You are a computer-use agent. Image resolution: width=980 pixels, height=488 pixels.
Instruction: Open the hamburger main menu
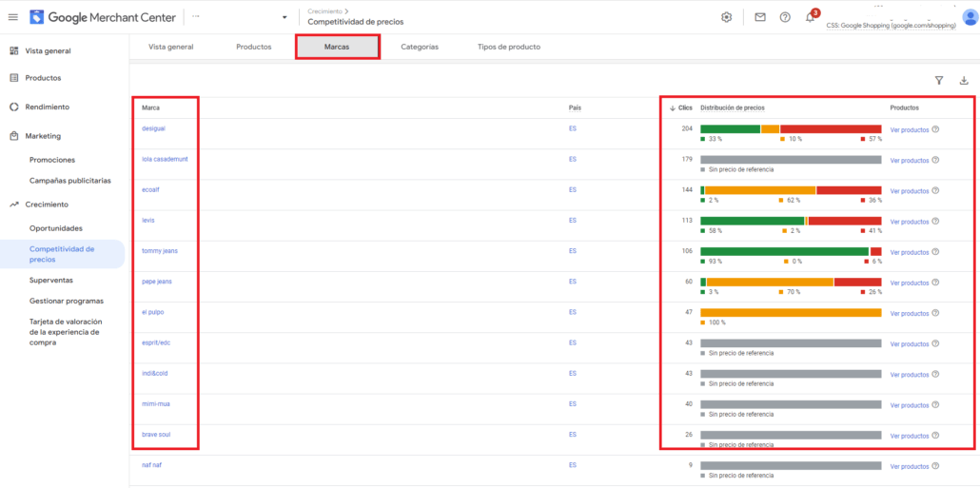[x=13, y=17]
